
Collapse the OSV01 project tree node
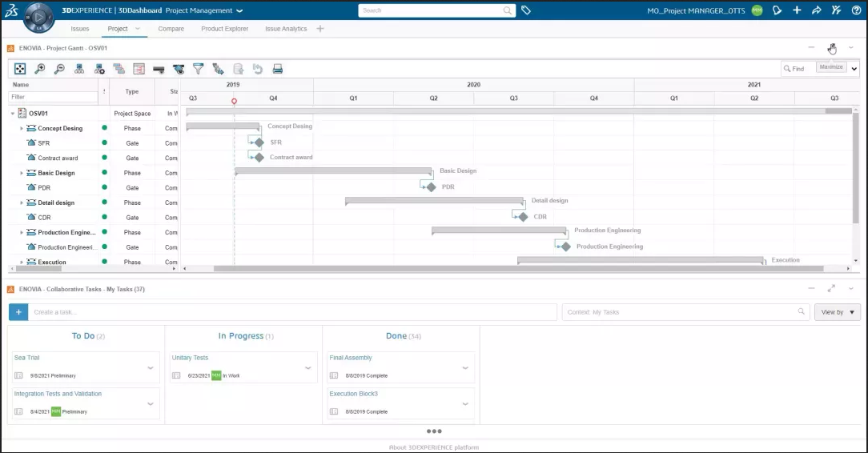click(x=13, y=114)
